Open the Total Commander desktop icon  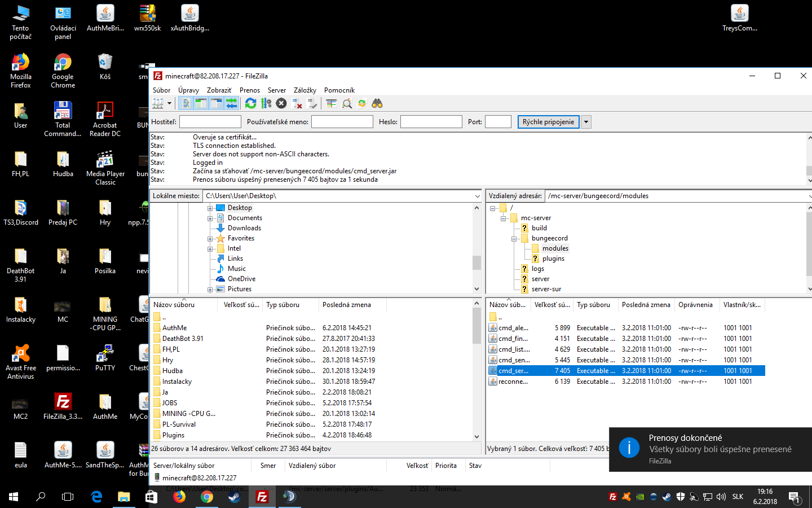click(63, 119)
